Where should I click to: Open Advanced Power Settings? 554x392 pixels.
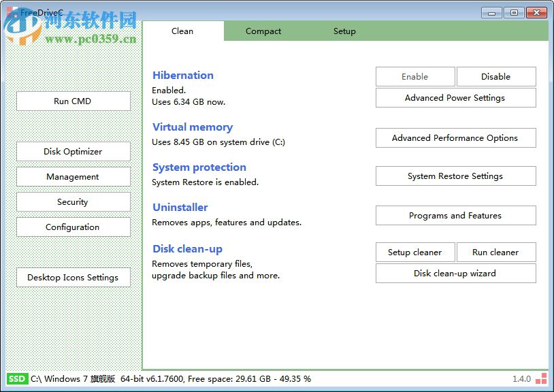click(455, 98)
